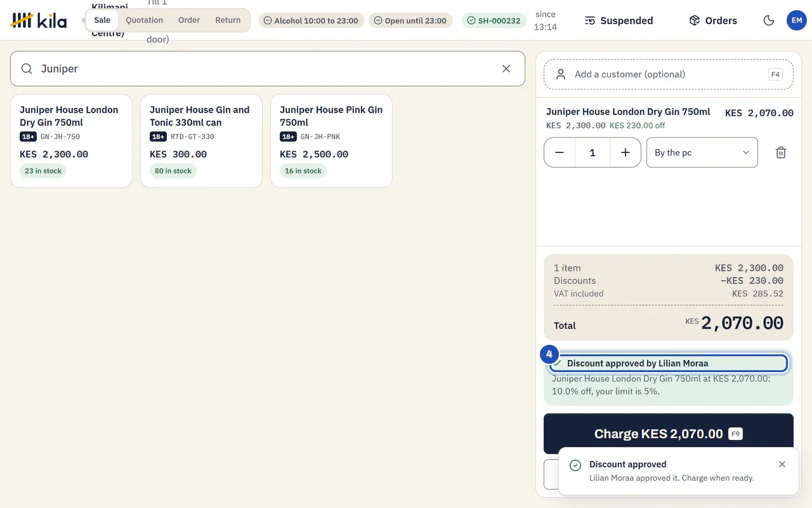The height and width of the screenshot is (508, 812).
Task: Click the total amount 2,070.00 in summary
Action: point(742,323)
